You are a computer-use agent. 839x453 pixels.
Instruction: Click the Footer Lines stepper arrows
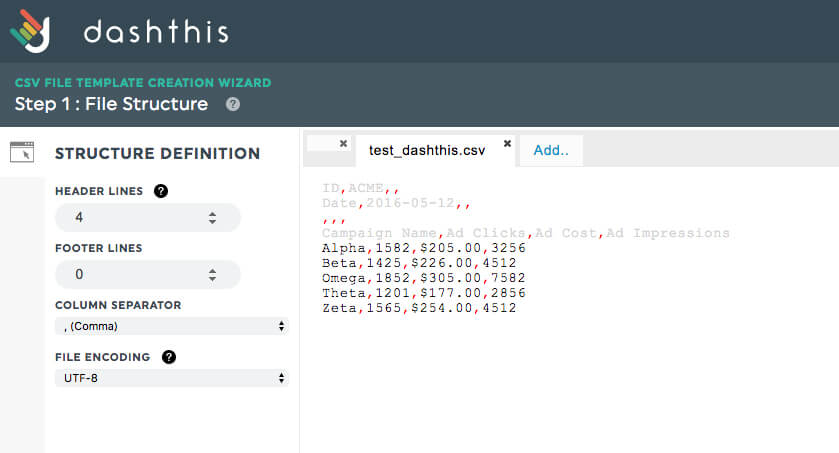[x=212, y=275]
